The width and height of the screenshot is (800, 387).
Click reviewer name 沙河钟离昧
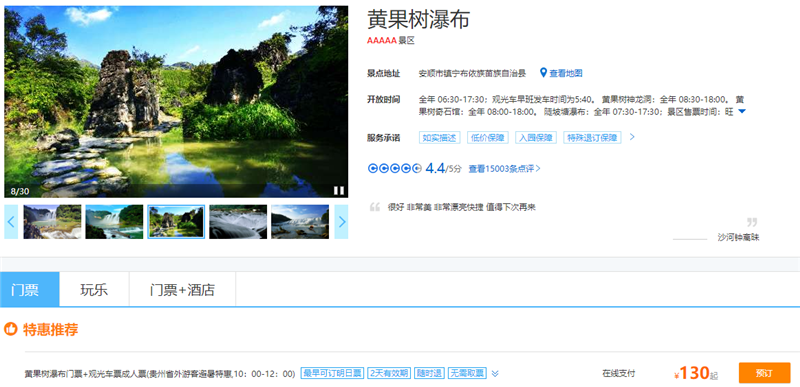738,238
